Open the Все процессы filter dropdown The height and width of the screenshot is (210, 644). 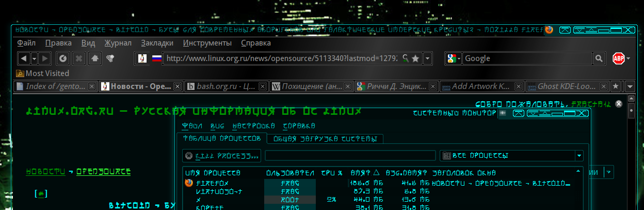(511, 156)
